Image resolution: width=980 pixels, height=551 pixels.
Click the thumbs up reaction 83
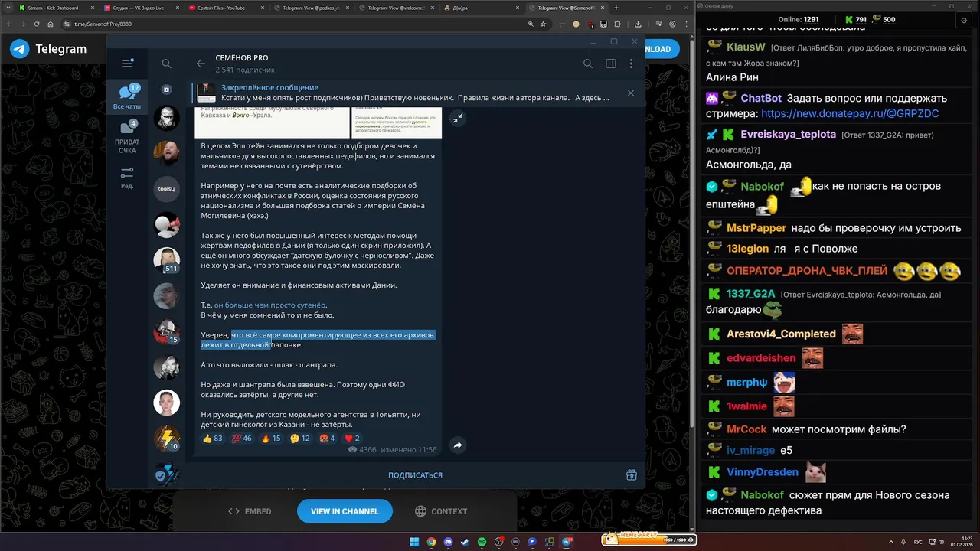[x=212, y=439]
